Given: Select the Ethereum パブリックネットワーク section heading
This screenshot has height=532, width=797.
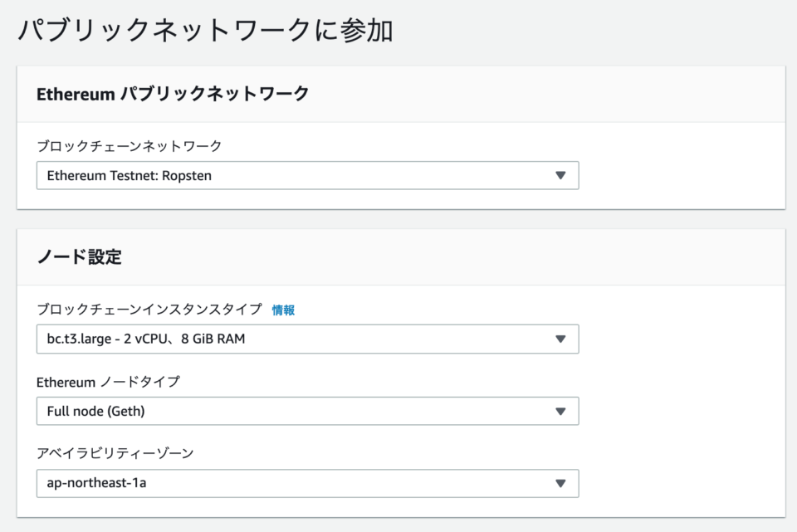Looking at the screenshot, I should [173, 94].
